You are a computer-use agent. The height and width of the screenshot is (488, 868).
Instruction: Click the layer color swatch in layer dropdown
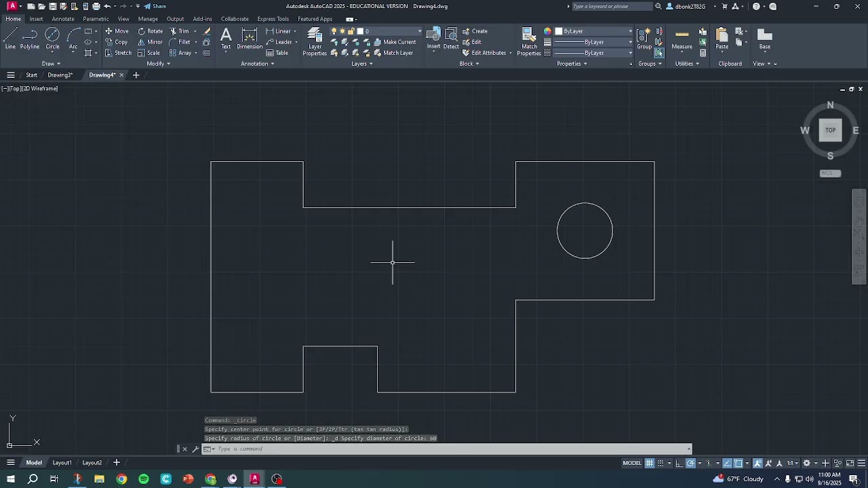[360, 31]
